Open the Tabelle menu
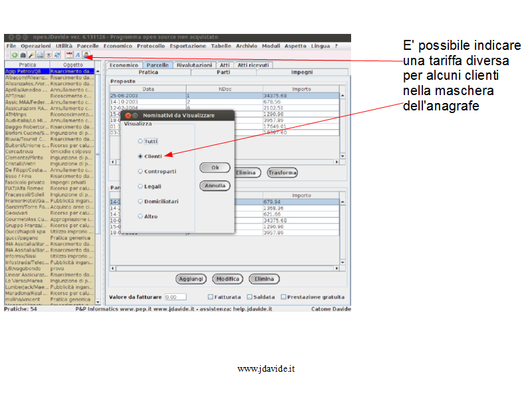 (x=221, y=46)
